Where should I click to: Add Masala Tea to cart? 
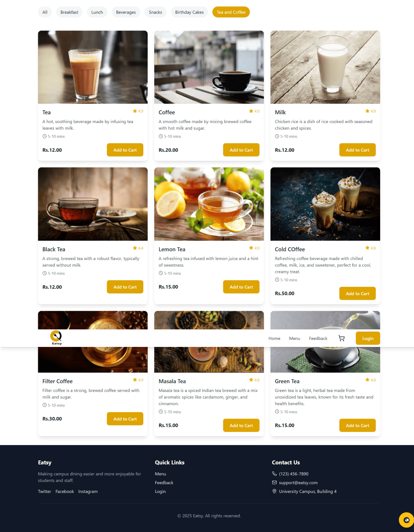241,426
